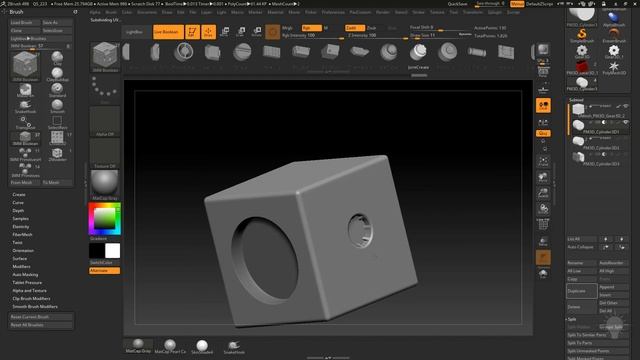The height and width of the screenshot is (360, 640).
Task: Toggle the Rgb channel button
Action: tap(312, 28)
